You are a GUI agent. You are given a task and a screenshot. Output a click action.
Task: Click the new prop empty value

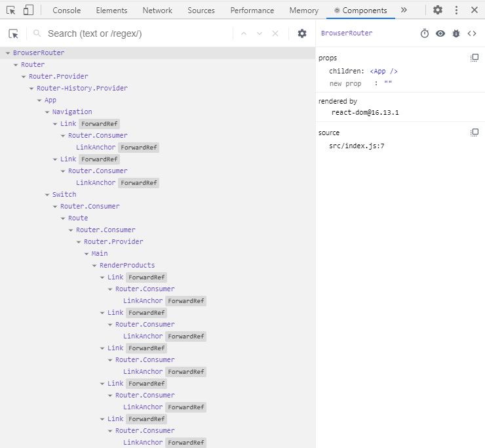(x=388, y=83)
